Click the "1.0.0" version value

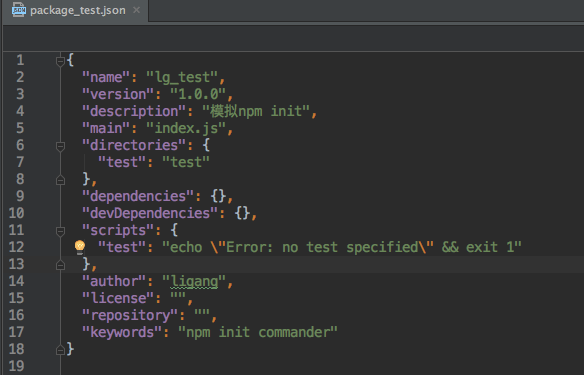coord(198,94)
